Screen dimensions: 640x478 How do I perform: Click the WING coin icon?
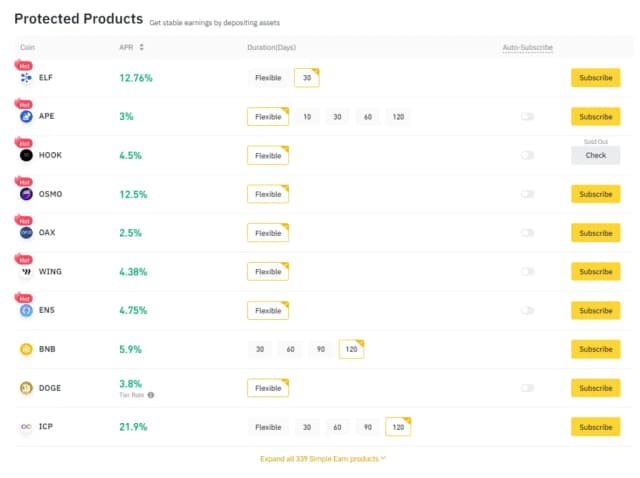[x=26, y=272]
